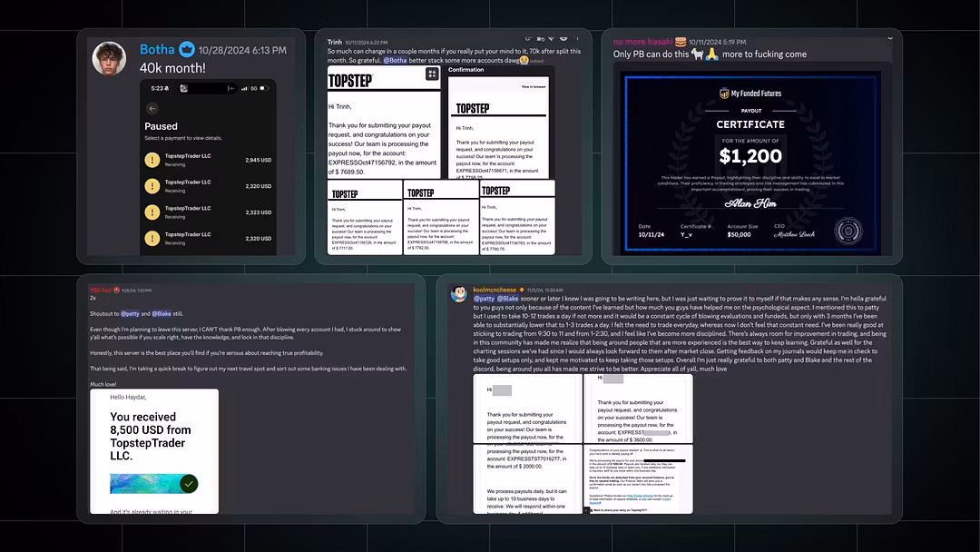The width and height of the screenshot is (980, 552).
Task: Open the Topstep email image with $ 7689.50
Action: coord(384,122)
